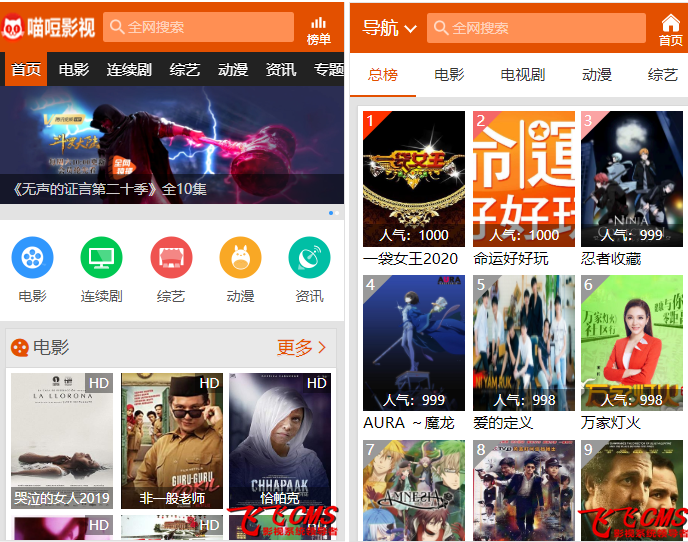Screen dimensions: 688x542
Task: Focus the right 全网搜索 search field
Action: pyautogui.click(x=536, y=28)
